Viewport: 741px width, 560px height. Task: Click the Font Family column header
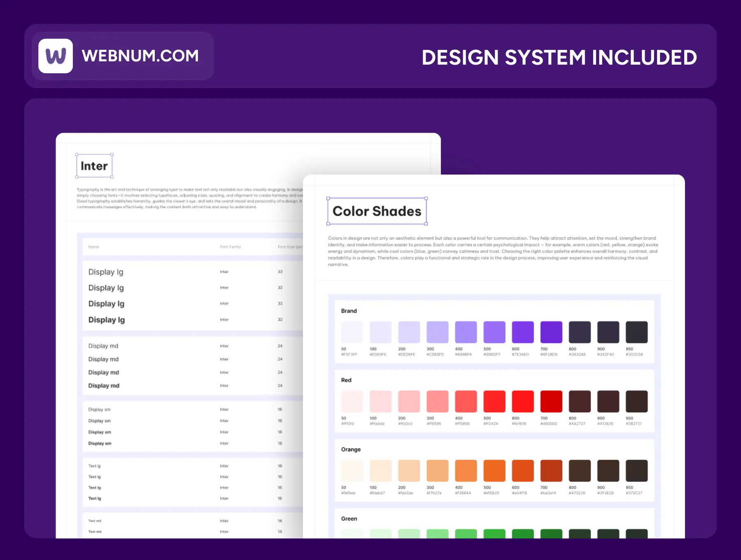(231, 247)
